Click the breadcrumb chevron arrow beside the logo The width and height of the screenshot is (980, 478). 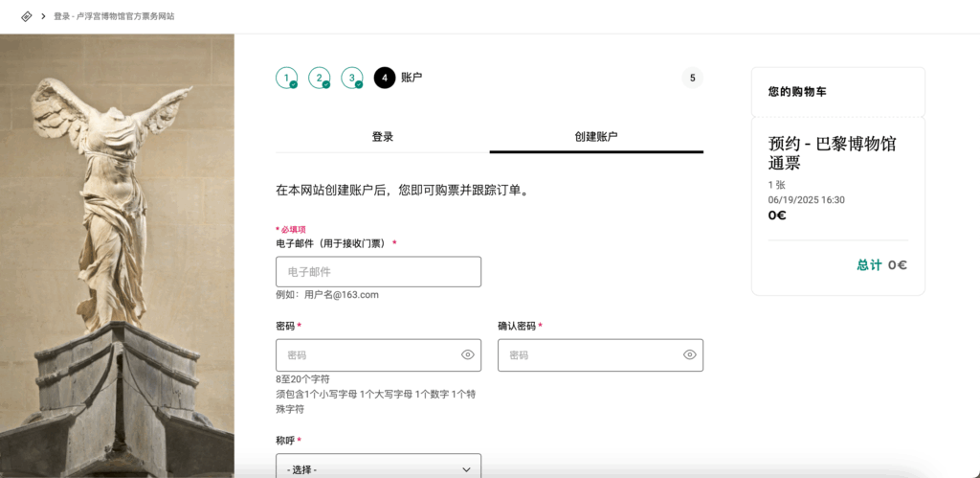point(44,16)
